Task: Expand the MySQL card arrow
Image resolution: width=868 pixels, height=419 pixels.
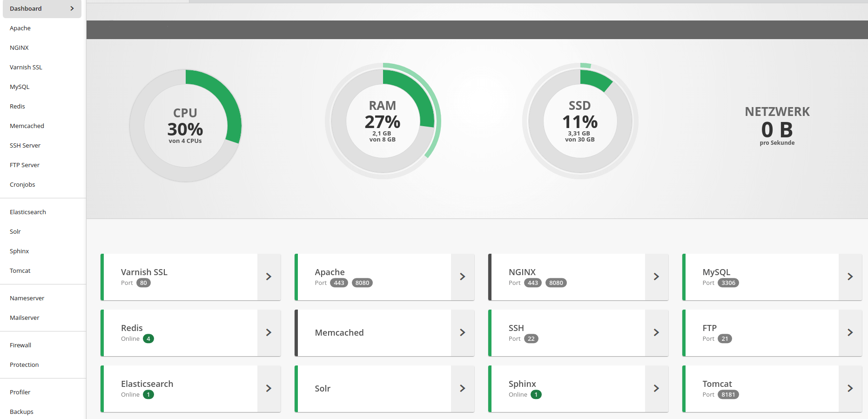Action: click(850, 277)
